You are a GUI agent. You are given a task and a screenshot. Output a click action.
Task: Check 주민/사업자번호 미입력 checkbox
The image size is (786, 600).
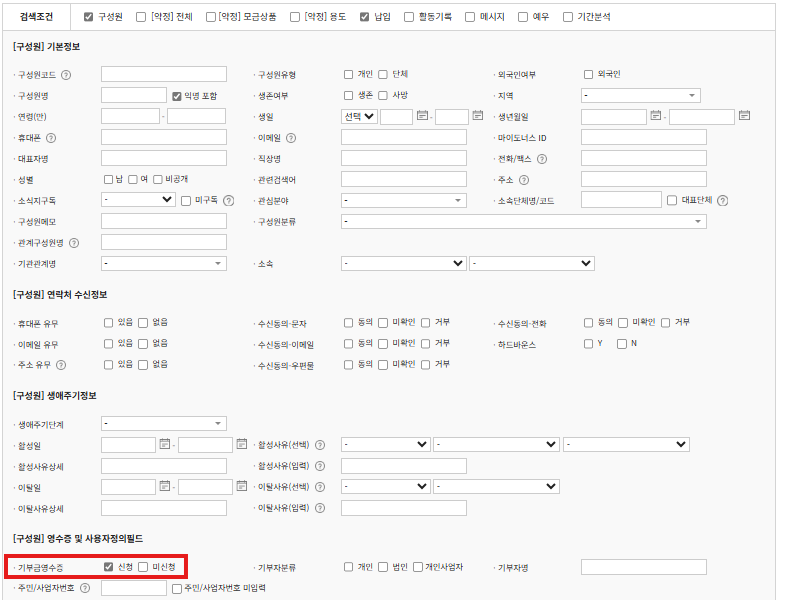(x=176, y=589)
